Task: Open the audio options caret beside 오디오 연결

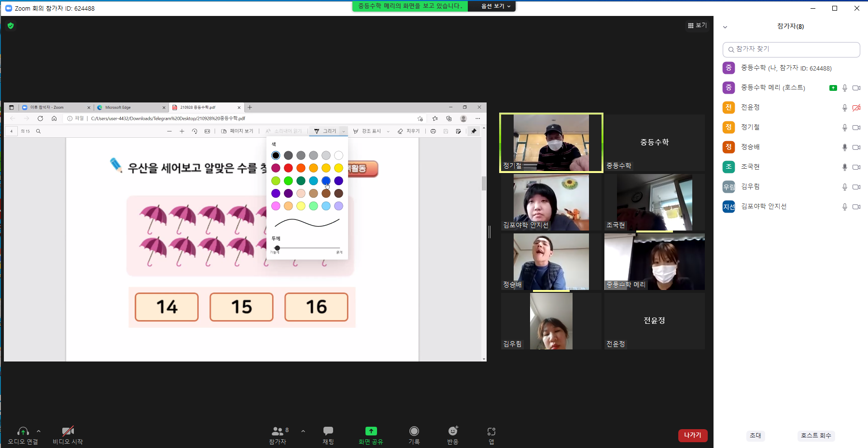Action: point(39,431)
